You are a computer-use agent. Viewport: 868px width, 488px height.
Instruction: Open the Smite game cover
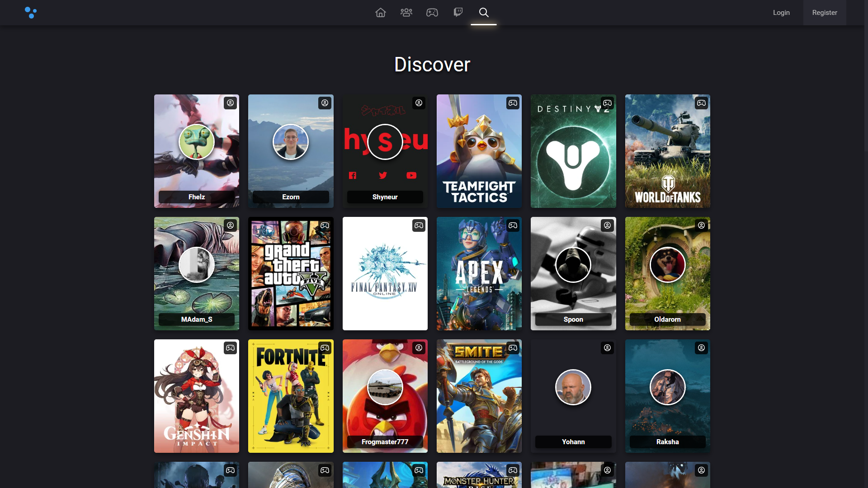click(479, 396)
